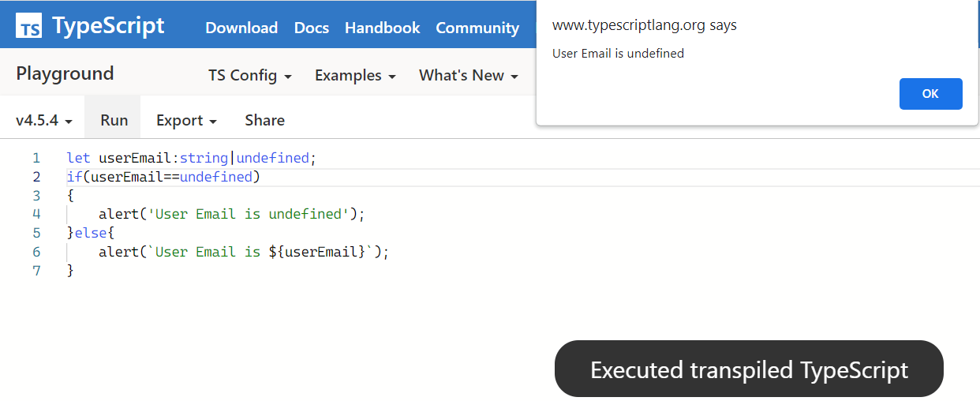
Task: Expand the What's New menu
Action: coord(469,76)
